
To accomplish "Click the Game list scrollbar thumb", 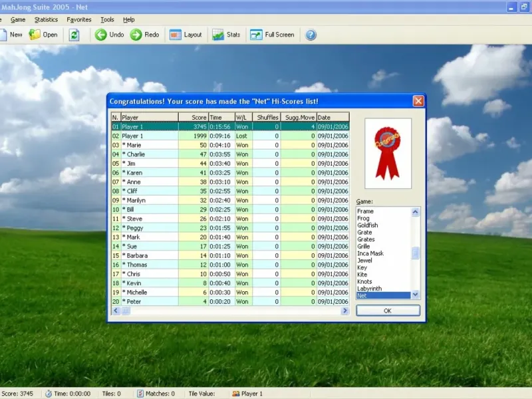I will 415,253.
